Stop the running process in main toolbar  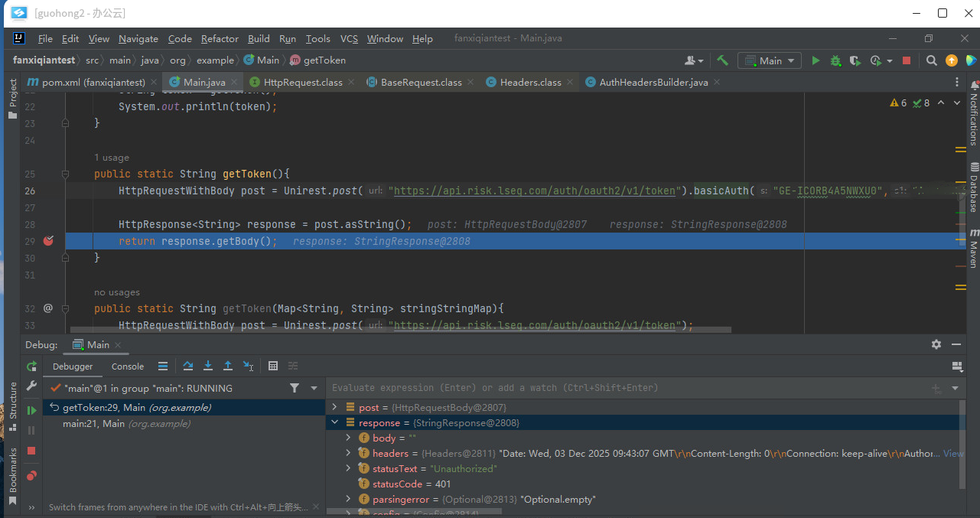click(x=907, y=60)
